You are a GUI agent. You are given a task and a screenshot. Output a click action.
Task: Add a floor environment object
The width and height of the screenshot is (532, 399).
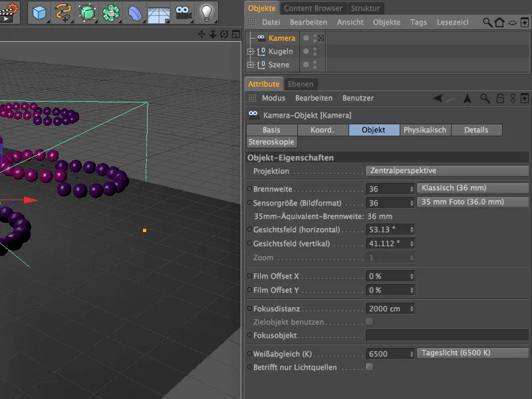(159, 13)
